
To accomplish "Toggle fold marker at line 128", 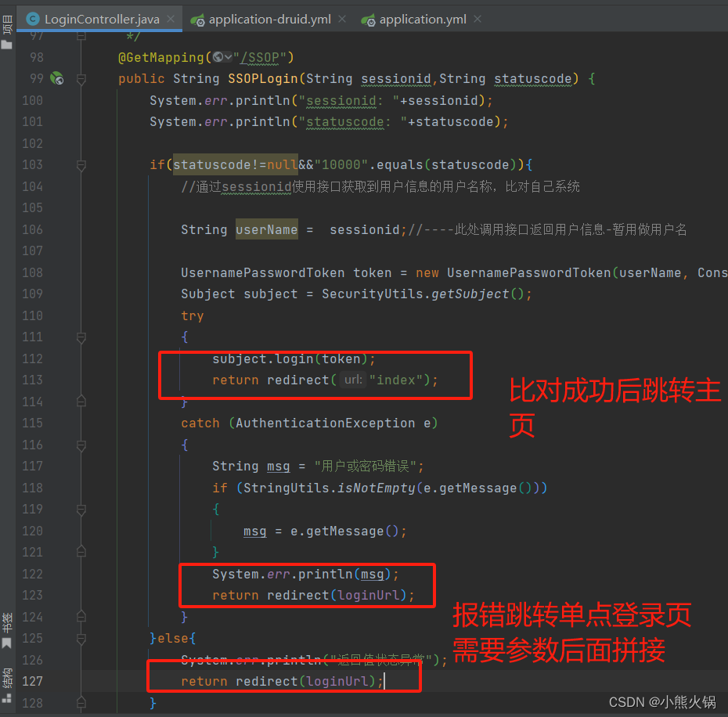I will click(x=81, y=703).
